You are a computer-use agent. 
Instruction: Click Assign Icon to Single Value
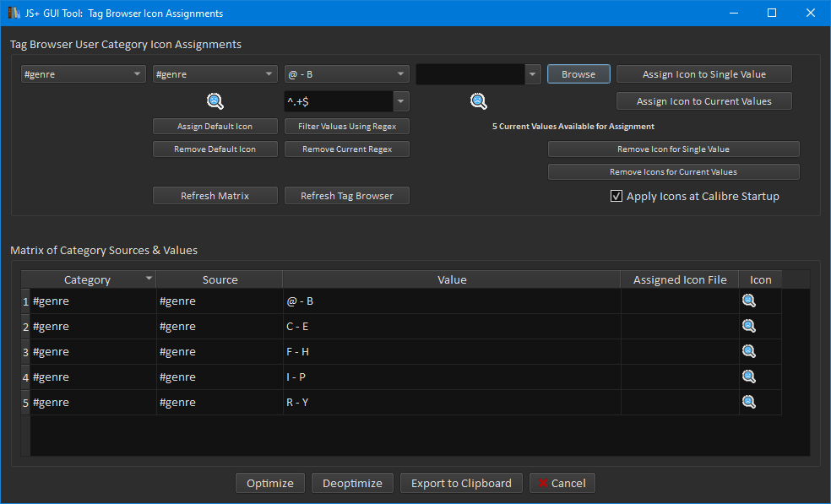pyautogui.click(x=703, y=74)
